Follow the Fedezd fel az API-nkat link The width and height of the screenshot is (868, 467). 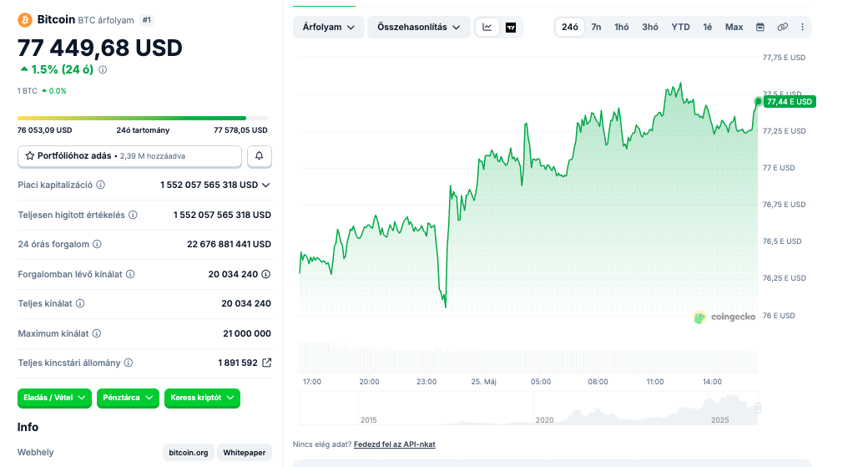click(394, 444)
